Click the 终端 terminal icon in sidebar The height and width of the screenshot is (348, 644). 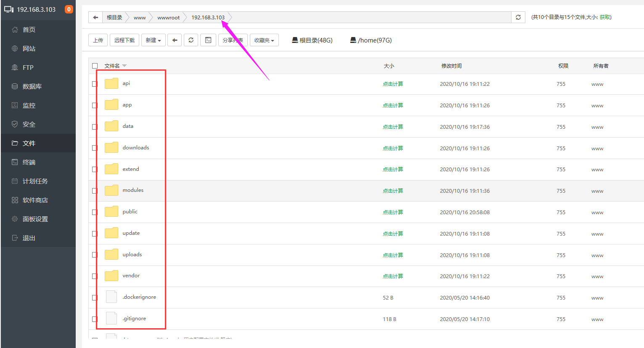coord(15,162)
